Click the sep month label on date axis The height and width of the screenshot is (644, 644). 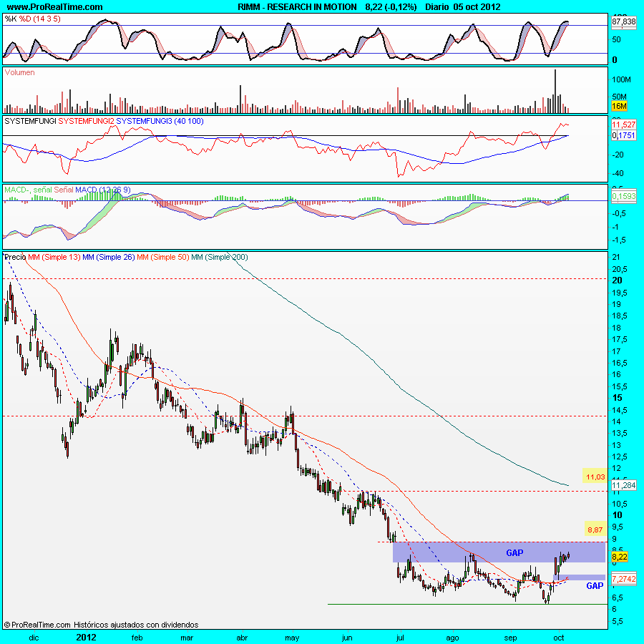510,638
